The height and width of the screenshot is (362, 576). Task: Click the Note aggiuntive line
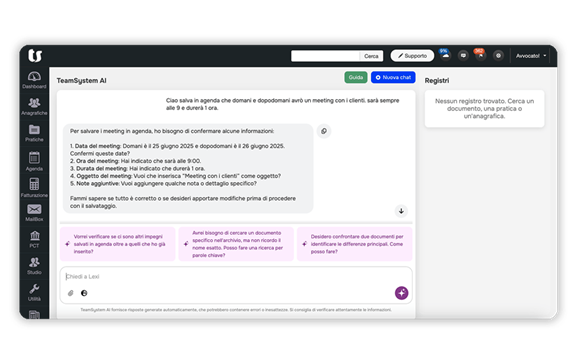(163, 183)
